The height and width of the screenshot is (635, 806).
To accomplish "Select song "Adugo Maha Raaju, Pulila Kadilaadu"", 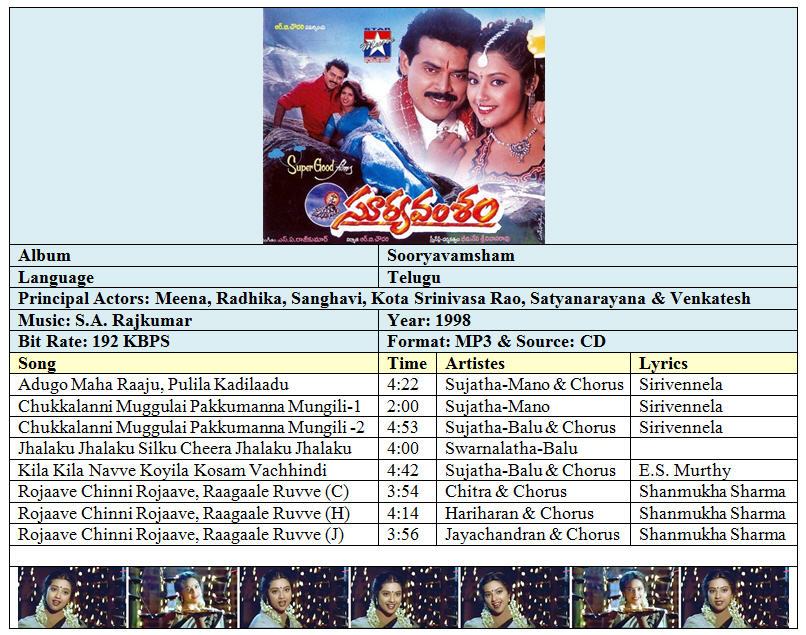I will coord(153,385).
